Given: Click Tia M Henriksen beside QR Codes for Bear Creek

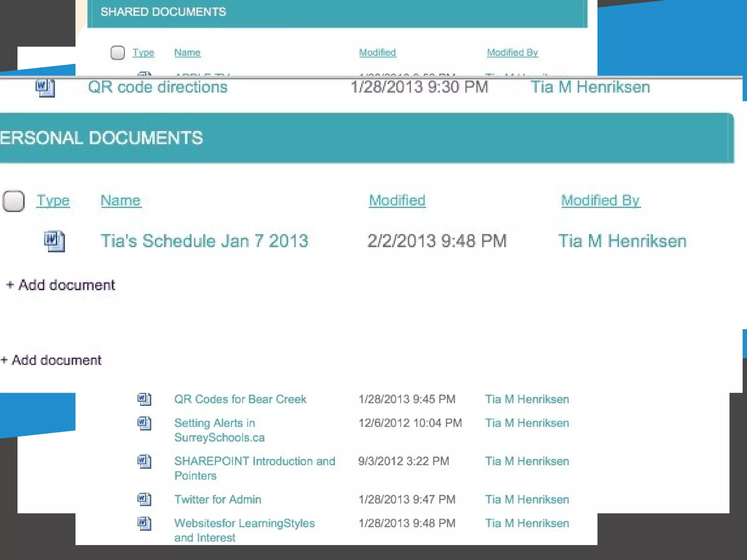Looking at the screenshot, I should [527, 399].
